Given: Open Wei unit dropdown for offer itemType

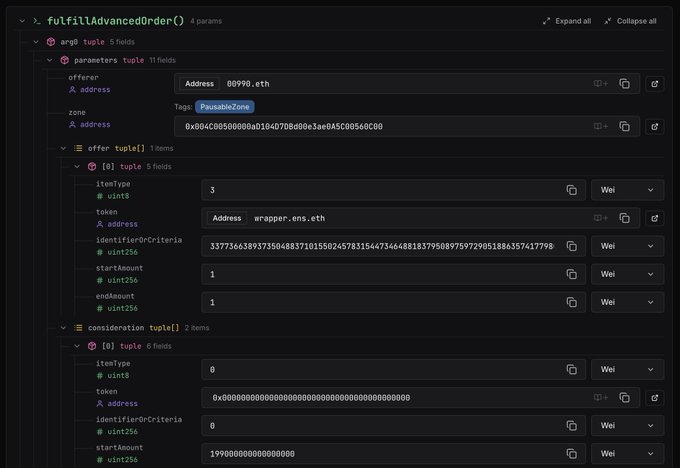Looking at the screenshot, I should 627,190.
